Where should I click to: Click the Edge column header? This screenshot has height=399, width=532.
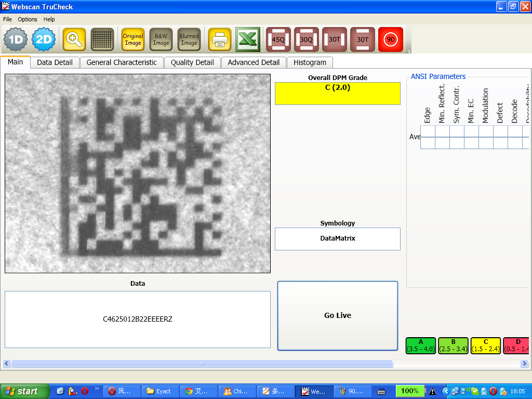[x=427, y=115]
